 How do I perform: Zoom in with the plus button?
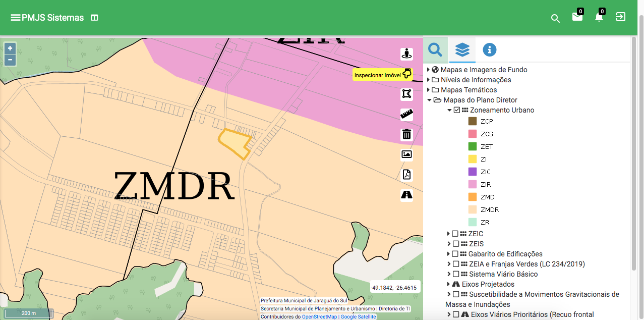tap(10, 48)
